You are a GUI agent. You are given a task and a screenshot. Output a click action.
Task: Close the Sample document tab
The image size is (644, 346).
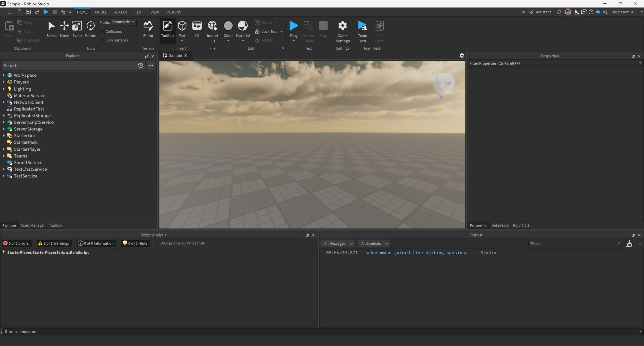point(185,56)
